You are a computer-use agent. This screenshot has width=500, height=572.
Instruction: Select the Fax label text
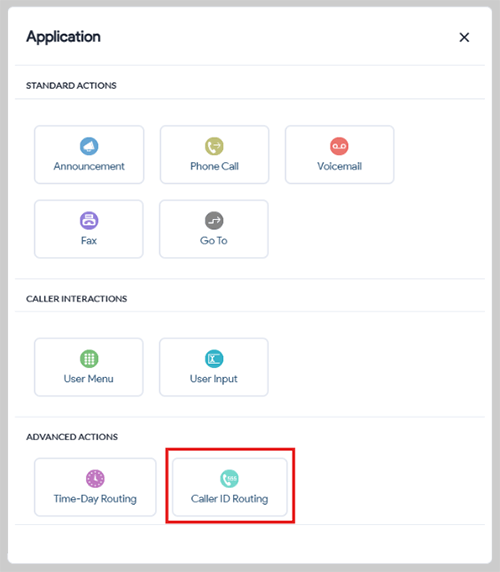tap(89, 241)
